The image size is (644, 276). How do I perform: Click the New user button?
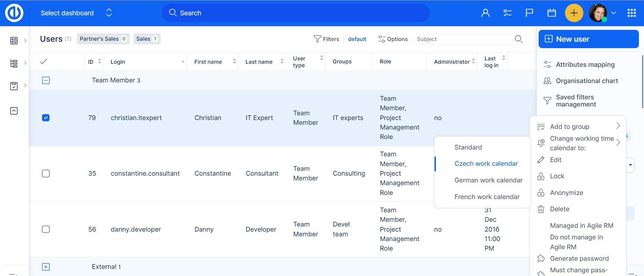point(588,39)
